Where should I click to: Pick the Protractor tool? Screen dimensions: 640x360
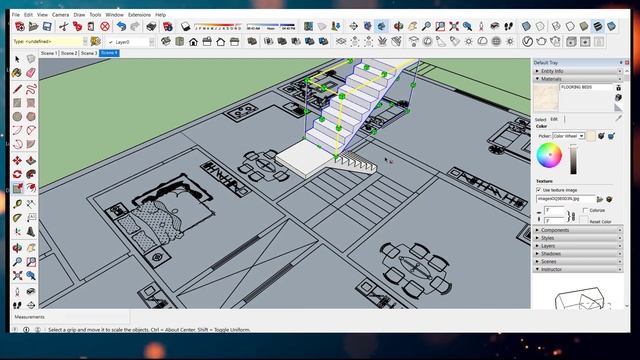pyautogui.click(x=17, y=218)
